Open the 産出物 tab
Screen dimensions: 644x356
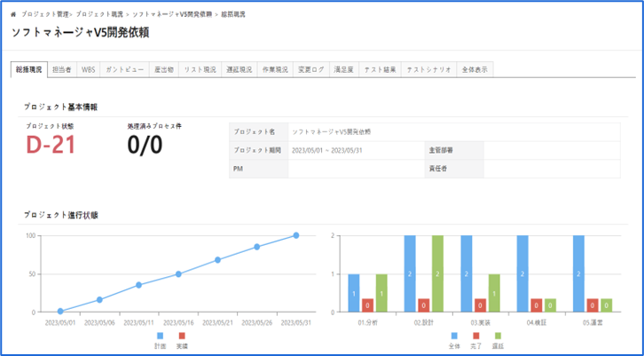tap(163, 69)
